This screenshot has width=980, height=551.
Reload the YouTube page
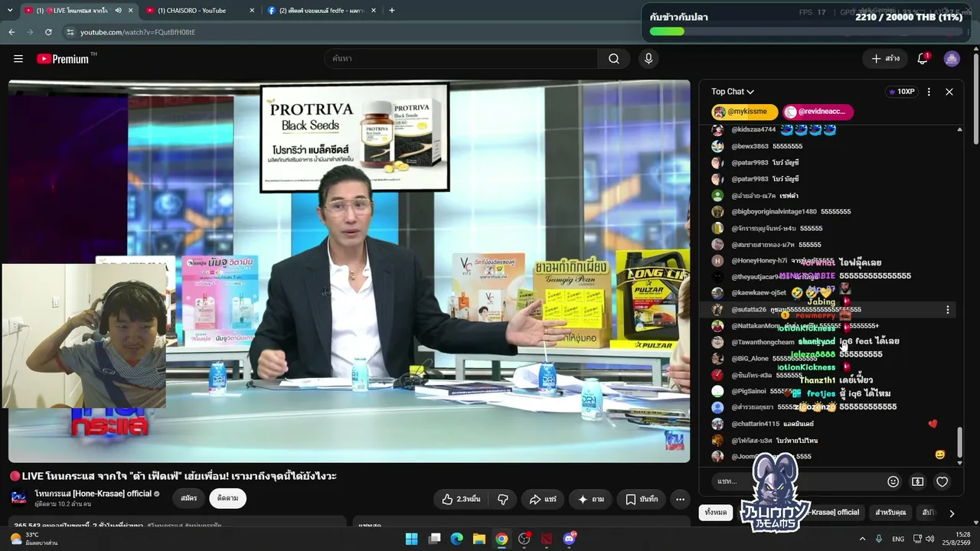[x=48, y=32]
